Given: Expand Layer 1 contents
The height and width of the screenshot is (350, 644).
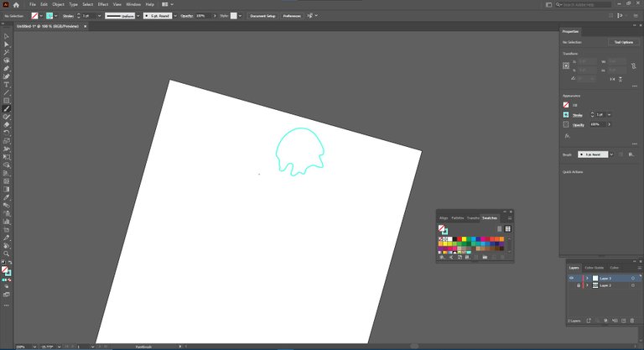Looking at the screenshot, I should (x=587, y=279).
